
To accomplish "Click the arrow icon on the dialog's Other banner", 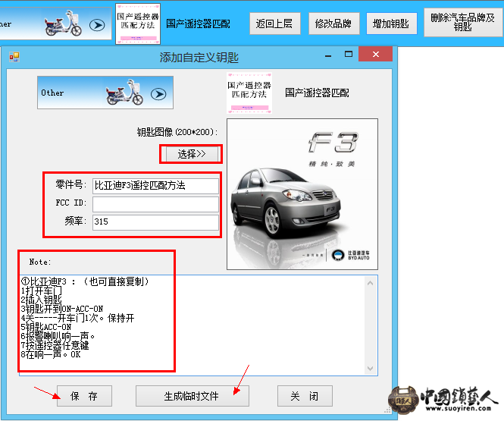I will click(x=158, y=94).
